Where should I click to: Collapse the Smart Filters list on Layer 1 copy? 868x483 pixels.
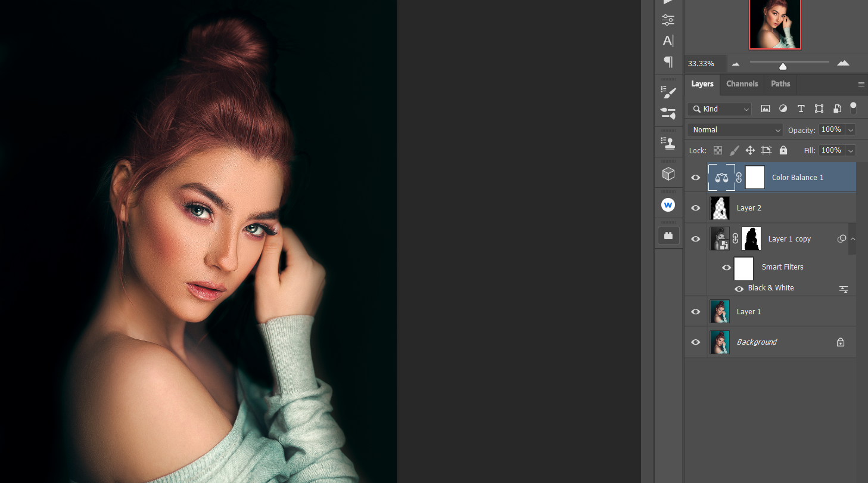[x=853, y=239]
